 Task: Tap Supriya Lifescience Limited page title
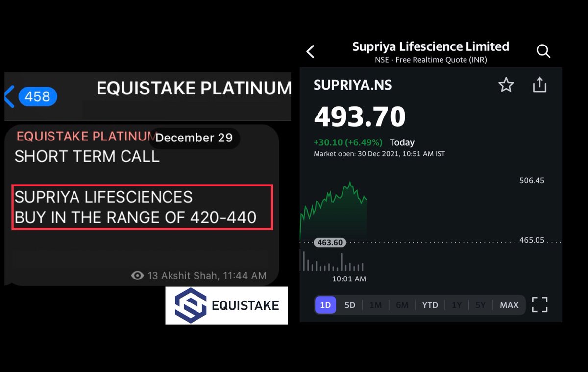431,46
